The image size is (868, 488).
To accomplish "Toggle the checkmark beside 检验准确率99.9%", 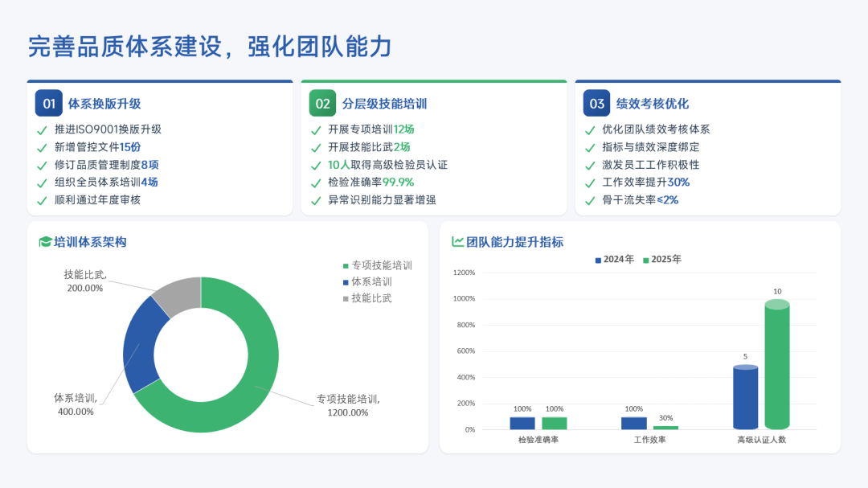I will coord(317,182).
